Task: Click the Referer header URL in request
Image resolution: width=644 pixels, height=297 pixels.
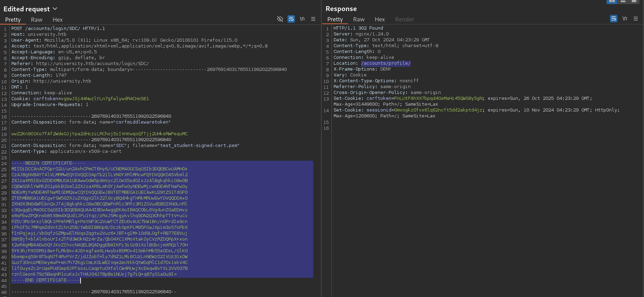Action: point(93,64)
